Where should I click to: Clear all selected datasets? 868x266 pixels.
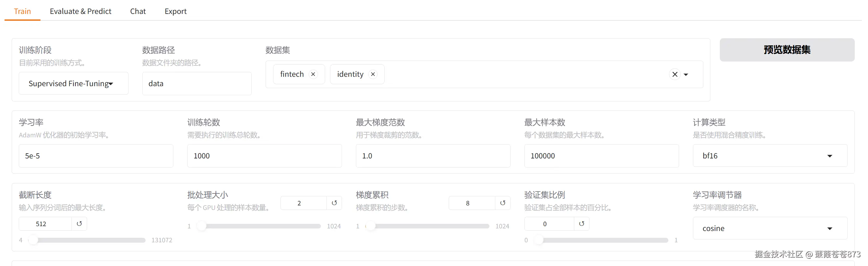675,74
